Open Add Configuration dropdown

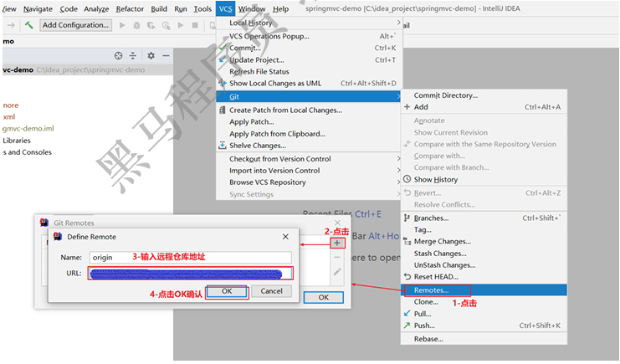75,25
